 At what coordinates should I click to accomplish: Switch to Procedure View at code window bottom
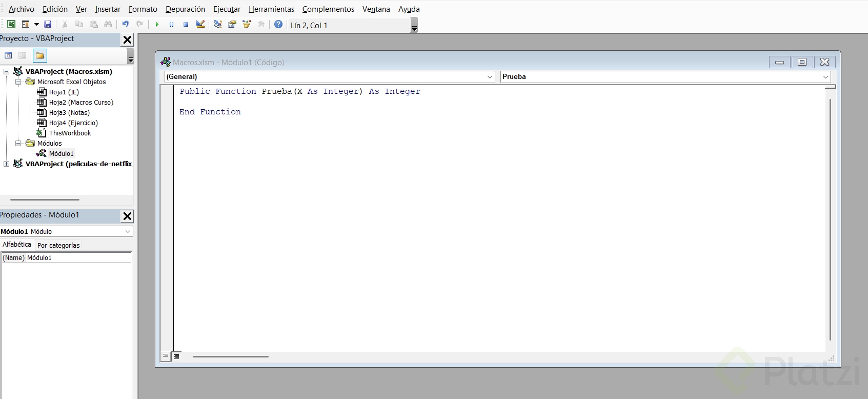(166, 356)
